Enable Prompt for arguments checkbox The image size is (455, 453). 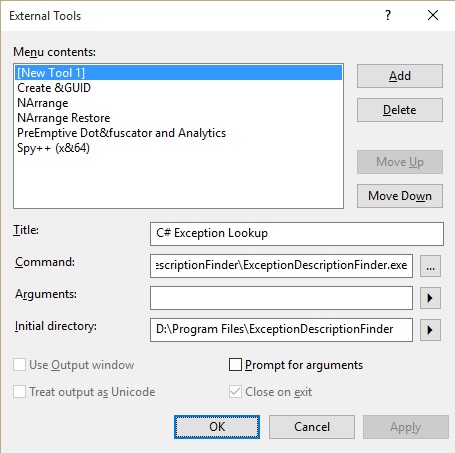(x=235, y=364)
